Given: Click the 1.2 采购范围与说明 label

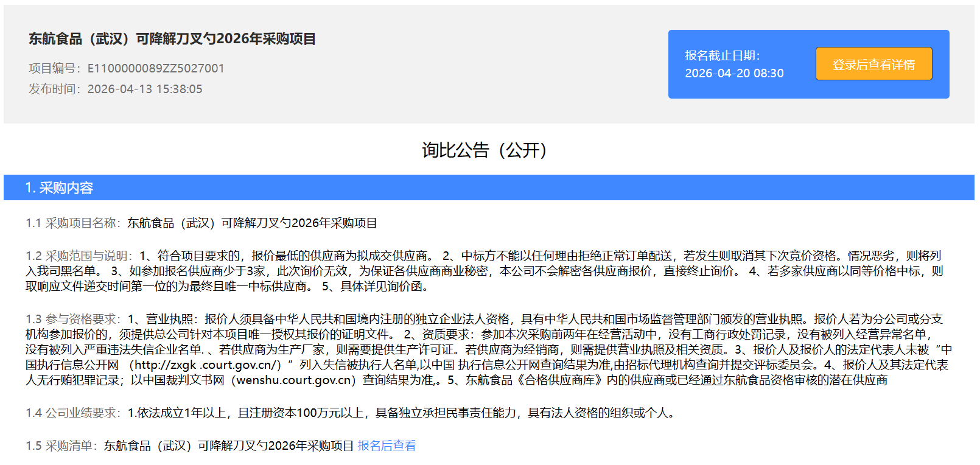Looking at the screenshot, I should [x=79, y=256].
